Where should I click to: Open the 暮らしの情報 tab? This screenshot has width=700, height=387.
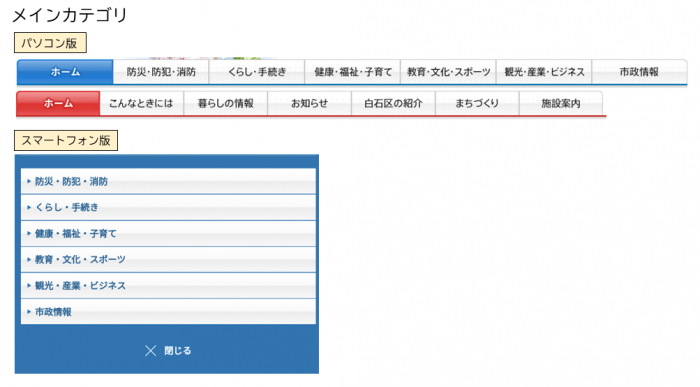(225, 104)
